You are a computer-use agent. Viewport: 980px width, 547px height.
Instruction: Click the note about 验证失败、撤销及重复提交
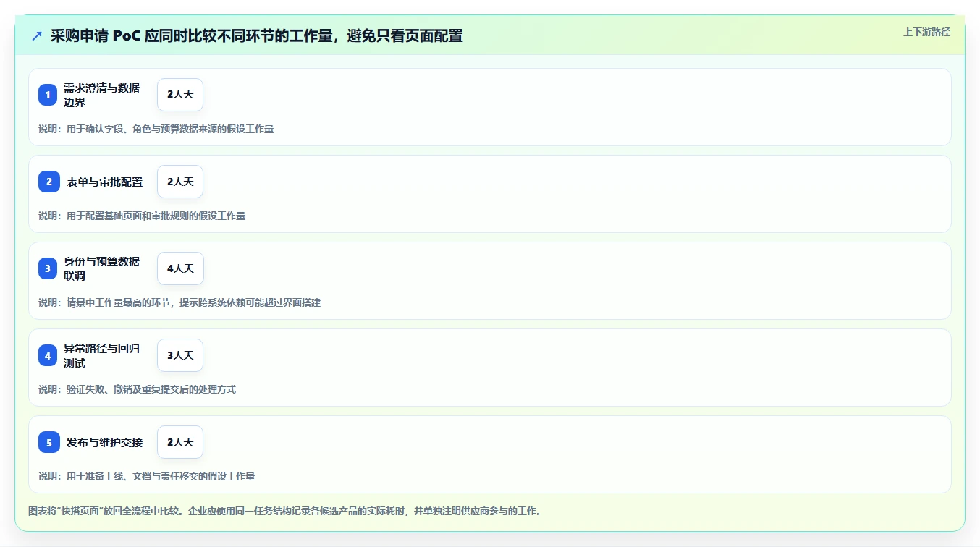click(x=138, y=389)
